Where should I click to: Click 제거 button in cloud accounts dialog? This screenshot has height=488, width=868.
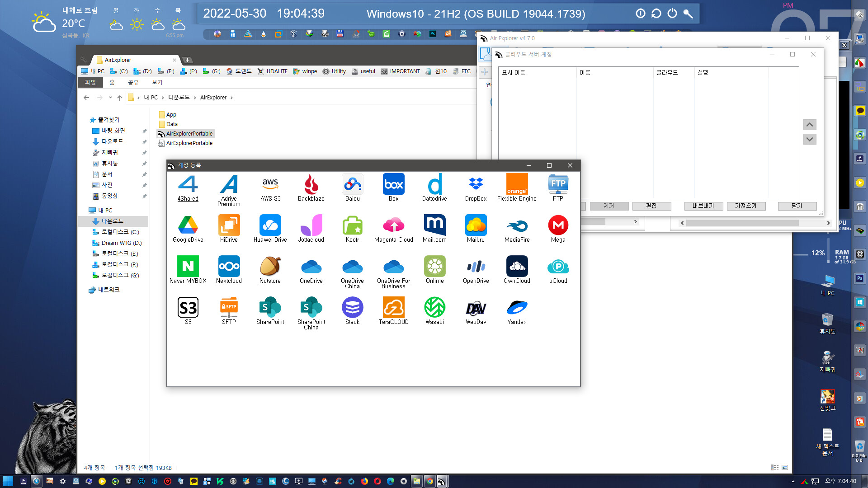[609, 206]
